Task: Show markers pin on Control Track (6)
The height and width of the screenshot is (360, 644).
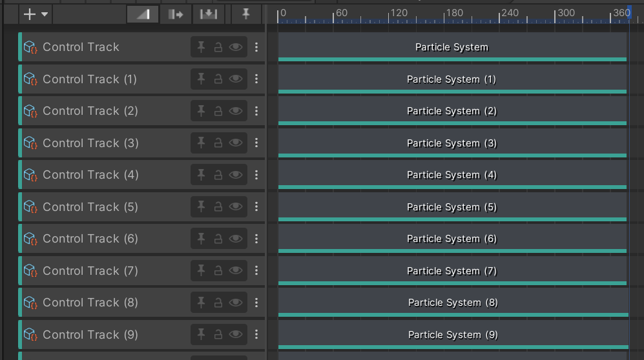Action: (201, 239)
